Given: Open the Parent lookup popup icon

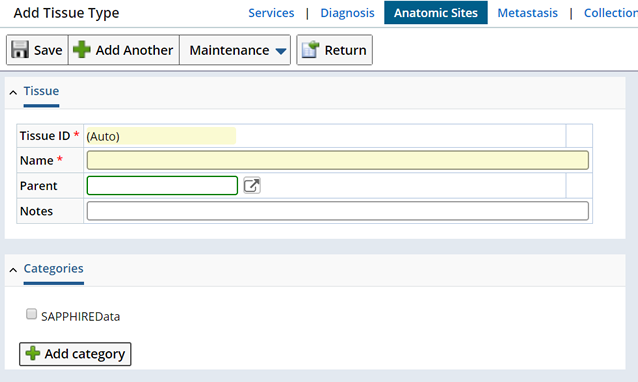Looking at the screenshot, I should pyautogui.click(x=252, y=186).
